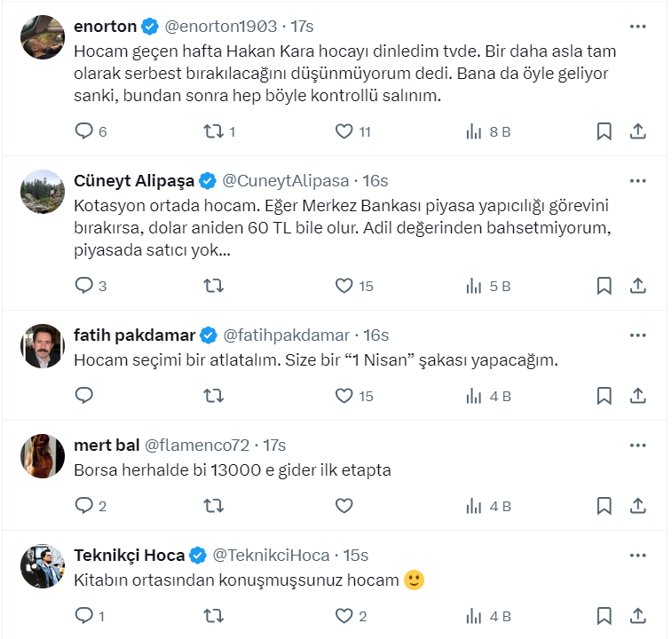The image size is (672, 639).
Task: Reply to mert bal's tweet
Action: click(x=84, y=506)
